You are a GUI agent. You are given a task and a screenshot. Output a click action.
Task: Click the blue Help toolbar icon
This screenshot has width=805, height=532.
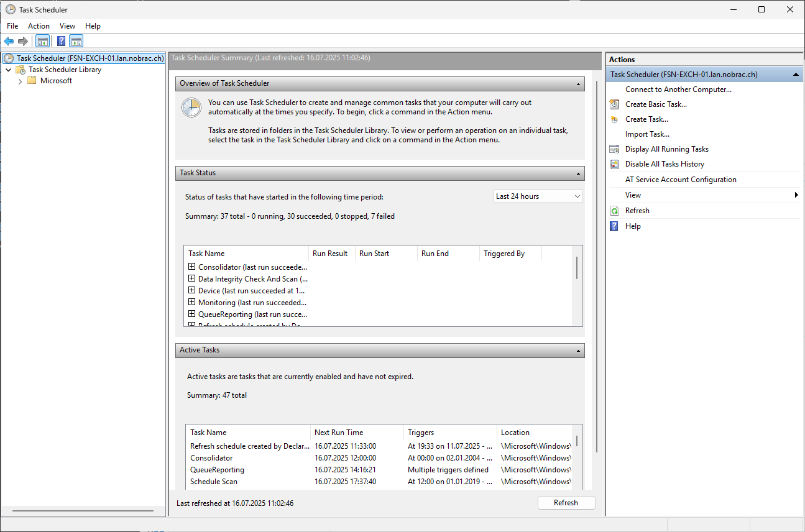62,42
